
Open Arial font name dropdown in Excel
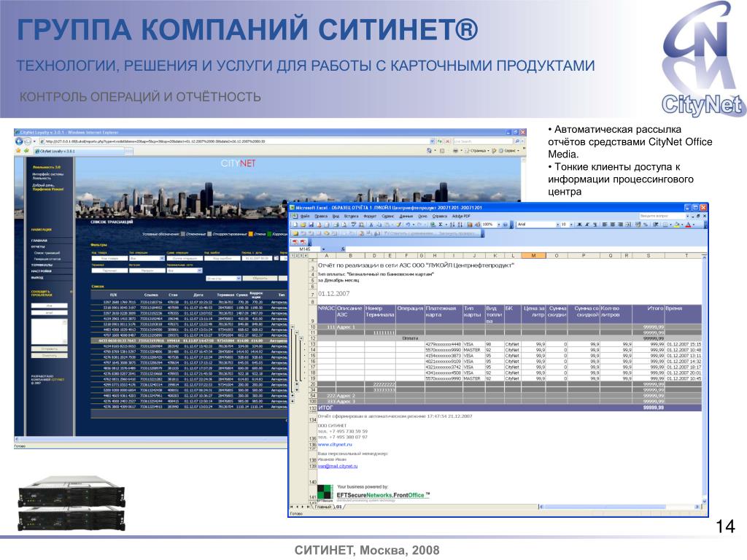click(558, 225)
